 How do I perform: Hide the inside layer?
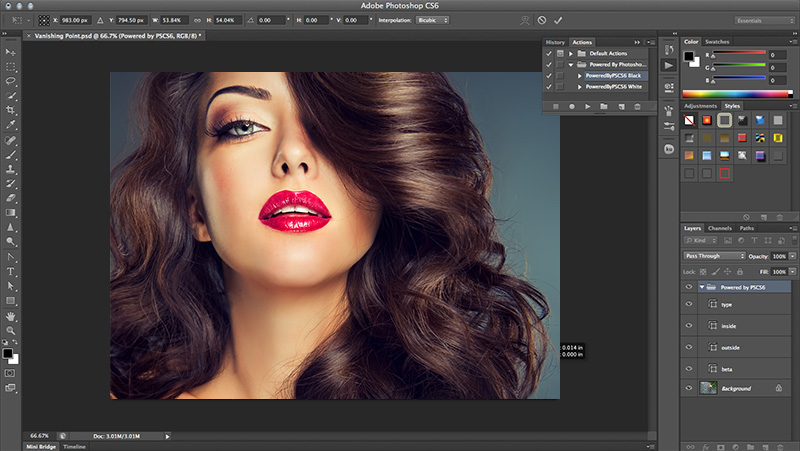coord(689,325)
